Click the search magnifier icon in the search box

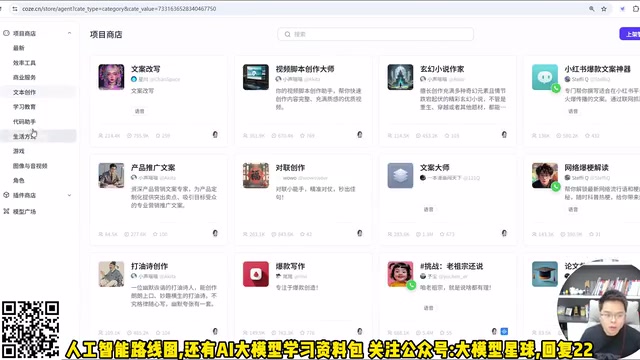[x=287, y=34]
